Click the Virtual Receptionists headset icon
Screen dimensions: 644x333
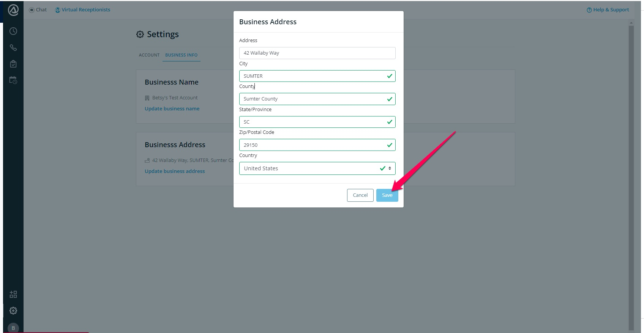[x=58, y=10]
